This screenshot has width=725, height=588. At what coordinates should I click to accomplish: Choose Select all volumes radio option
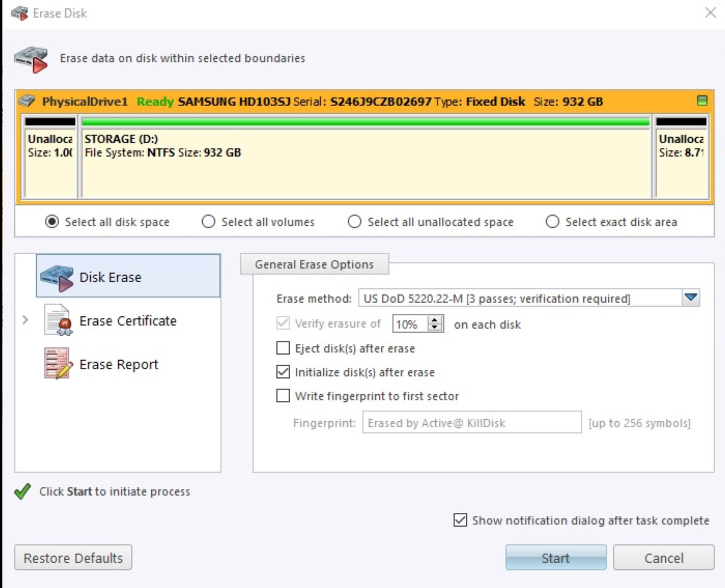coord(208,222)
